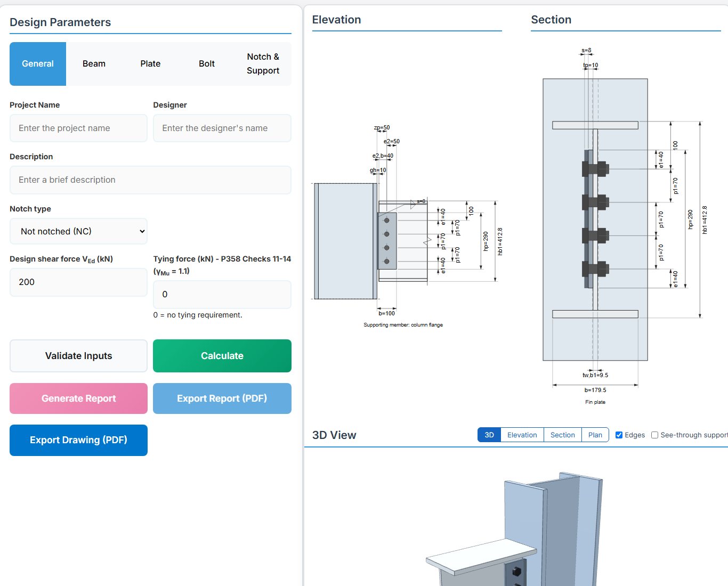Click the '0 = no tying requirement.' hint

(x=198, y=315)
